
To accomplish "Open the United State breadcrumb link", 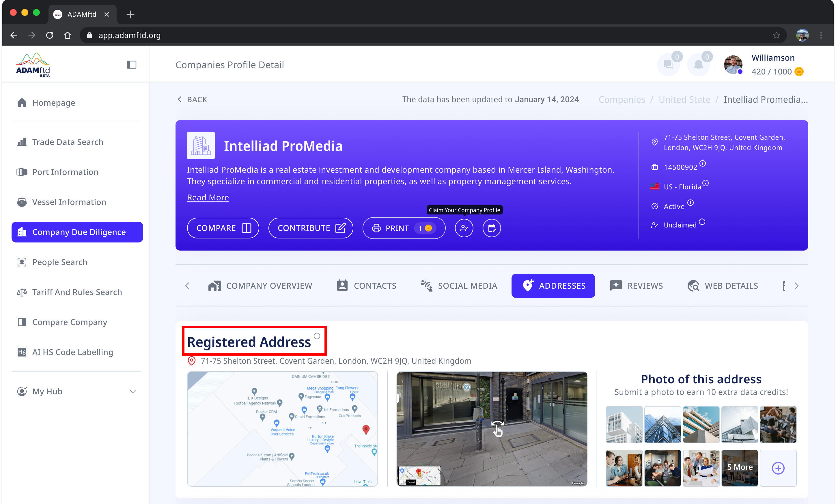I will pyautogui.click(x=684, y=99).
